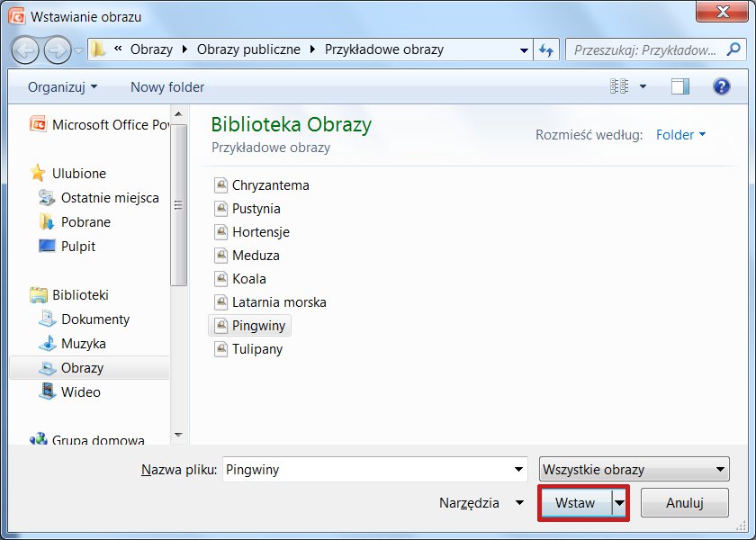Open the Organizuj menu

(x=63, y=87)
